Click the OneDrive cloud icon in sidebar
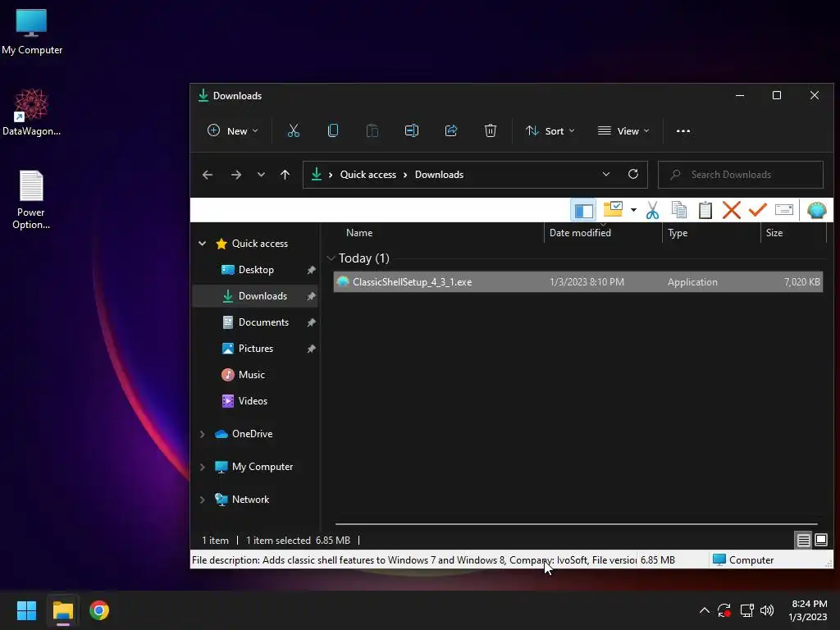The width and height of the screenshot is (840, 630). coord(221,434)
